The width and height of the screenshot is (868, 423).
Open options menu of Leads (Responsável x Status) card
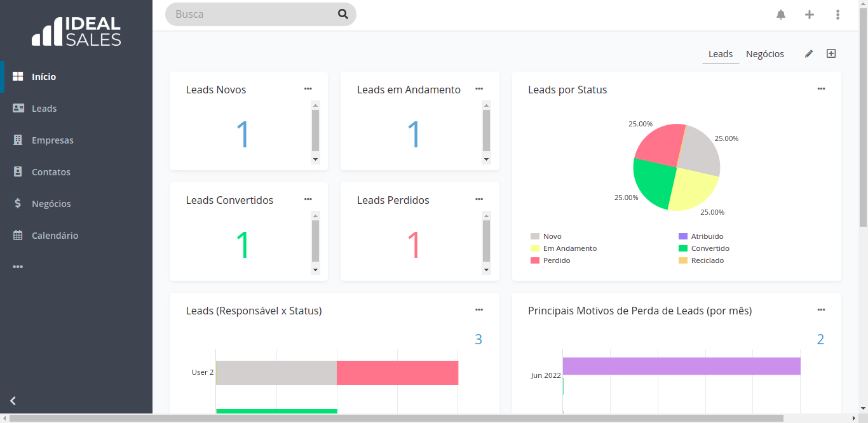pyautogui.click(x=479, y=310)
